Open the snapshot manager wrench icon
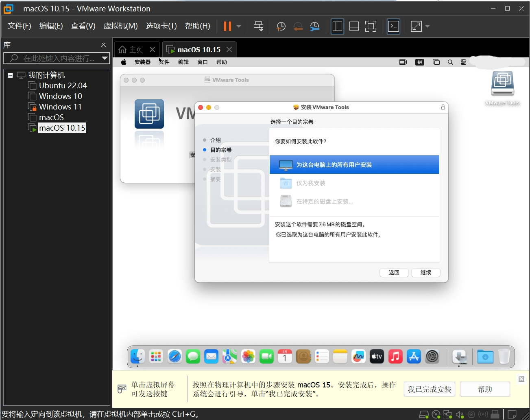 [x=314, y=26]
